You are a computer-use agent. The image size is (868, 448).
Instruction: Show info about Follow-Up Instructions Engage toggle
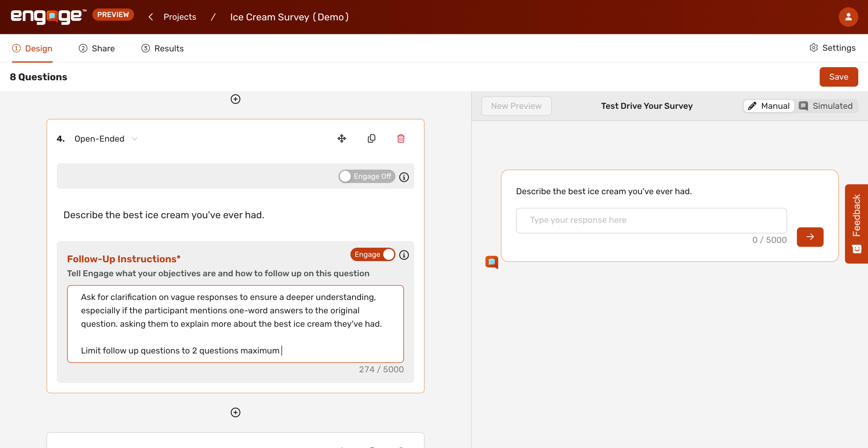click(404, 255)
